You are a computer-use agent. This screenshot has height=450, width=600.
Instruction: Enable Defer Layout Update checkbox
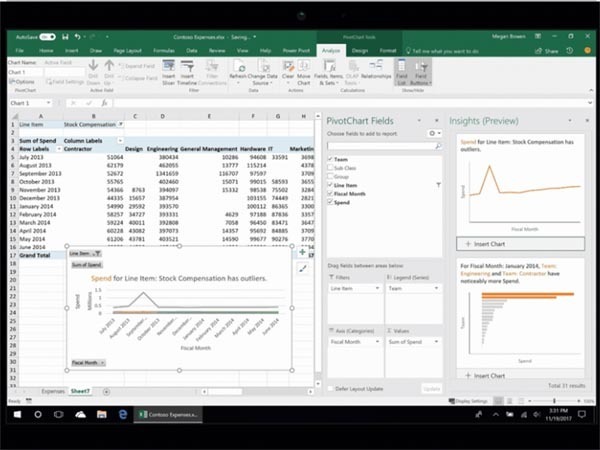[x=331, y=389]
